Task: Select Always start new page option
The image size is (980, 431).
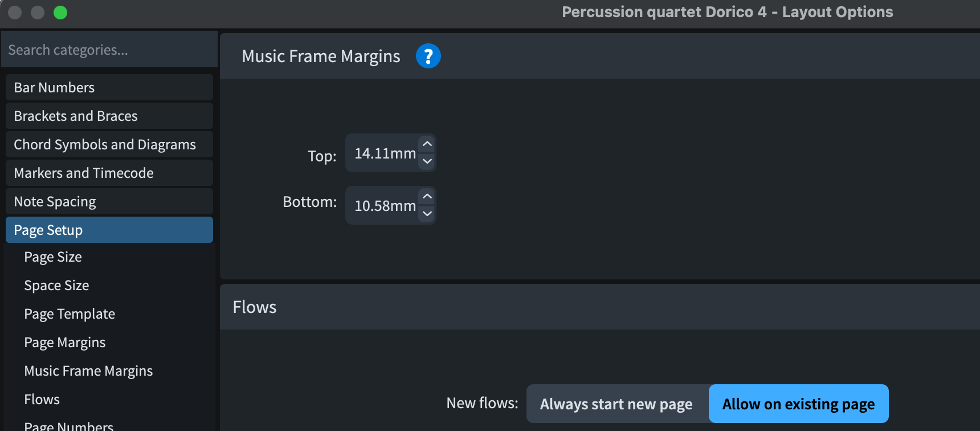Action: pos(616,404)
